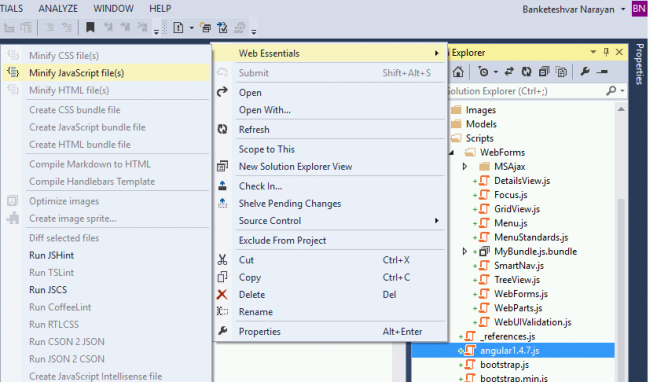The image size is (650, 382).
Task: Expand the Source Control submenu
Action: click(330, 221)
